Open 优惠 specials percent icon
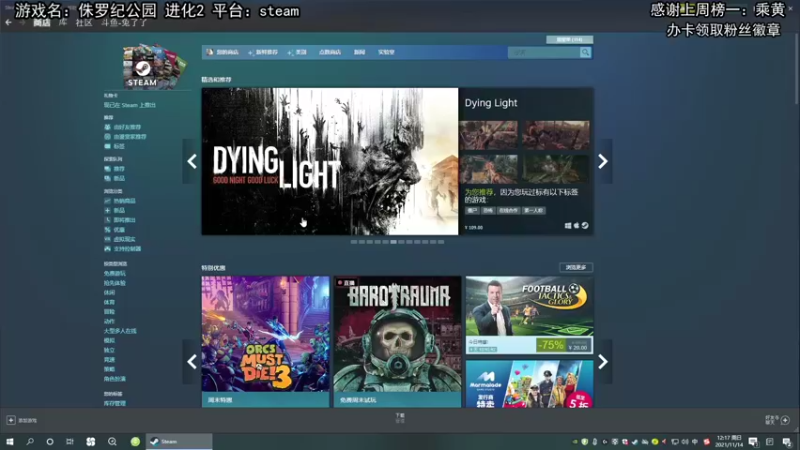Screen dimensions: 800x450 107,230
